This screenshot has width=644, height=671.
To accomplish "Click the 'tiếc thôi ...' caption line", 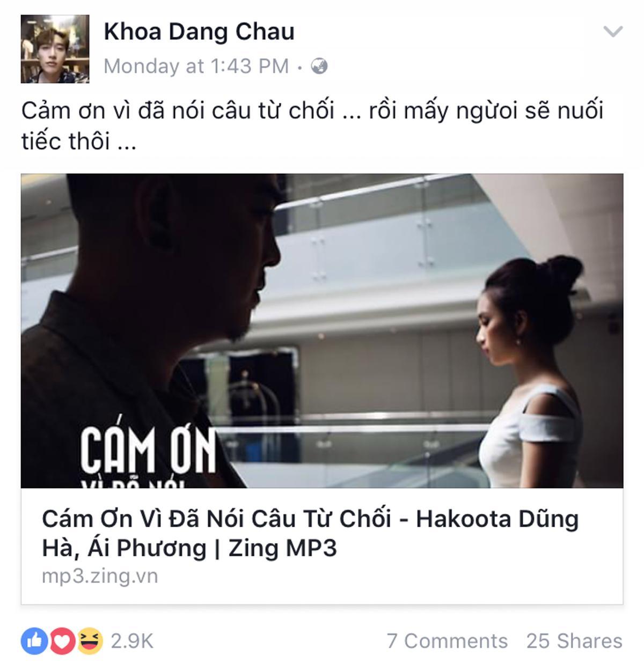I will 79,142.
